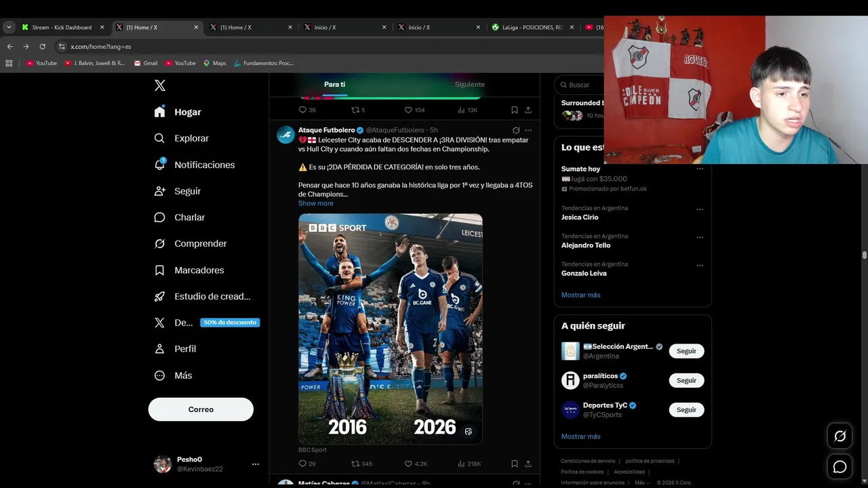
Task: Open the floating messages chat button
Action: [x=840, y=467]
